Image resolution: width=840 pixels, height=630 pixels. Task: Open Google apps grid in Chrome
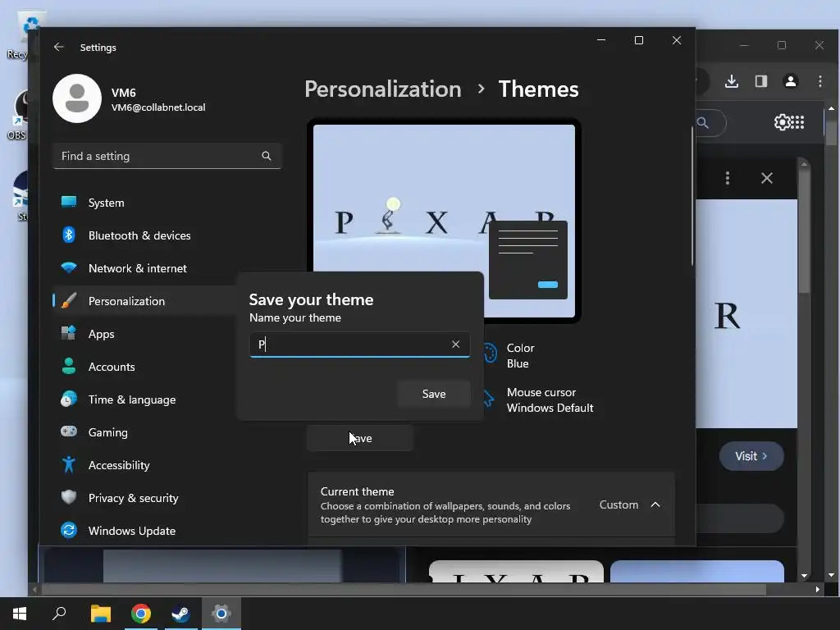click(797, 123)
